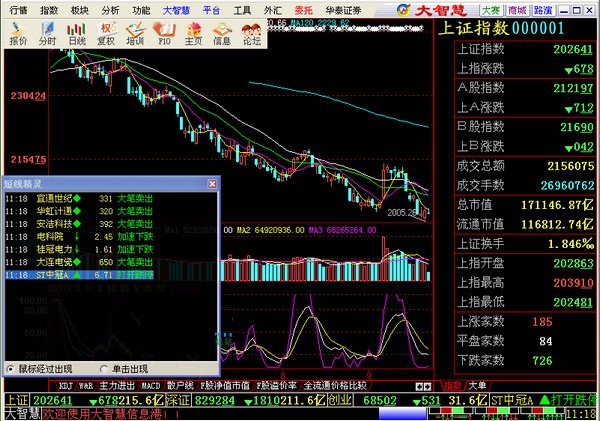Switch to the 散户线 indicator tab
The width and height of the screenshot is (600, 421).
pos(180,386)
